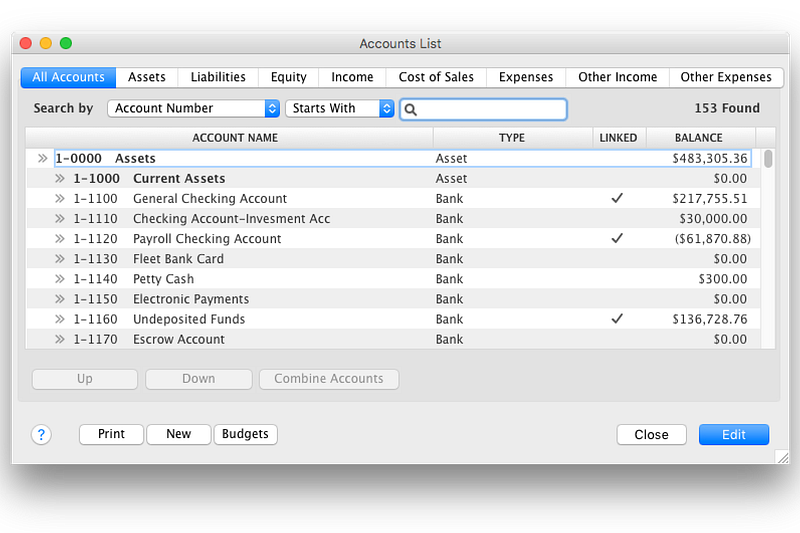The image size is (800, 533).
Task: Switch to the Equity tab
Action: (x=289, y=78)
